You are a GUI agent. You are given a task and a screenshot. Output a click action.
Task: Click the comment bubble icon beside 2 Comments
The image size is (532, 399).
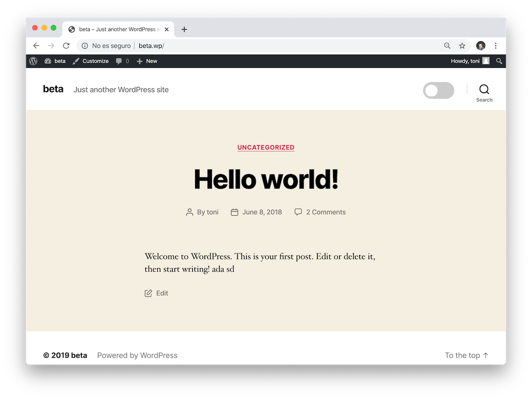pos(298,212)
